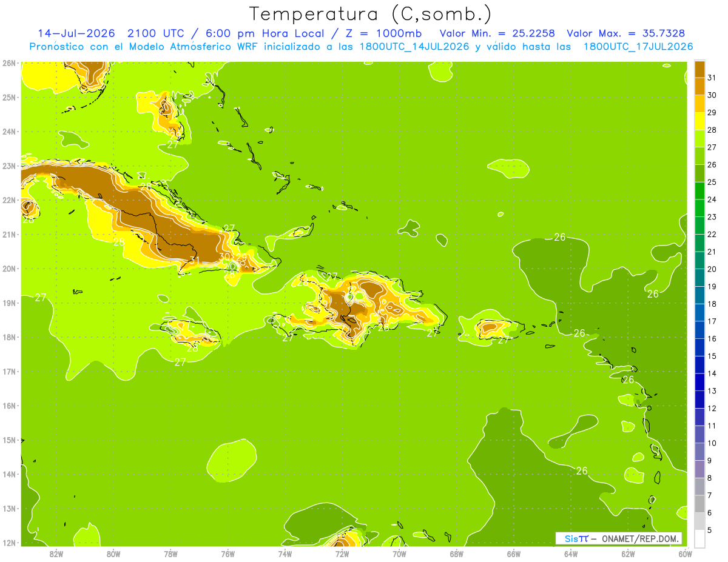Viewport: 728px width, 562px height.
Task: Click the "66W" longitude axis label
Action: point(513,554)
